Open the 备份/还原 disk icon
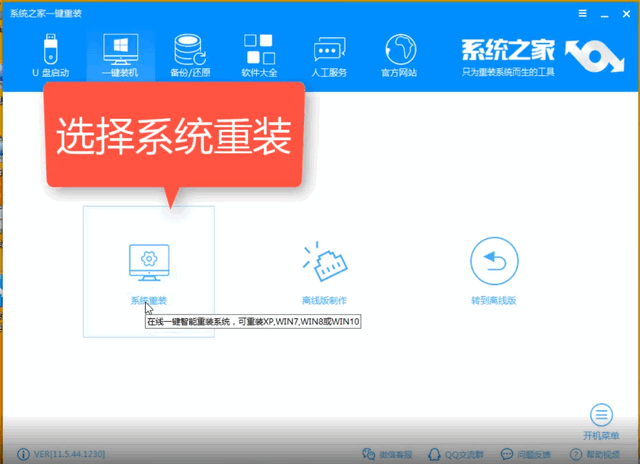The width and height of the screenshot is (640, 464). click(189, 56)
